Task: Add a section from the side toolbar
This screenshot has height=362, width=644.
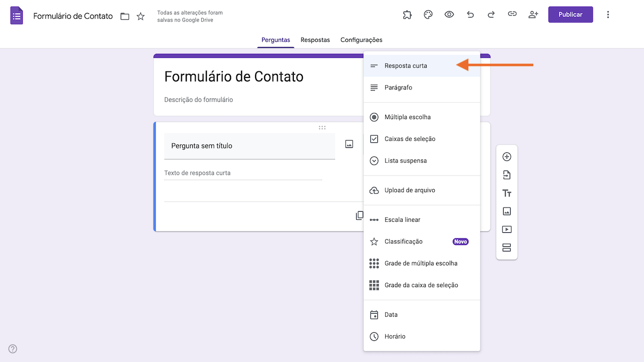Action: point(507,247)
